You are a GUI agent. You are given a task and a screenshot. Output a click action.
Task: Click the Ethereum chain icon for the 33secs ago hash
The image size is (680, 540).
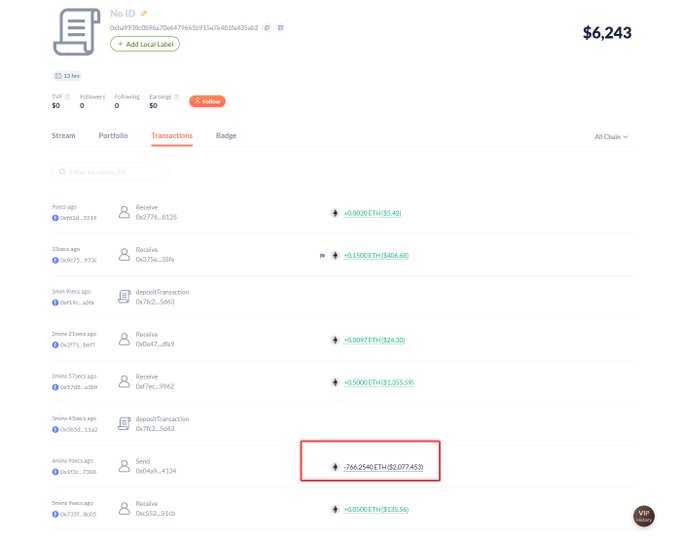click(x=55, y=260)
